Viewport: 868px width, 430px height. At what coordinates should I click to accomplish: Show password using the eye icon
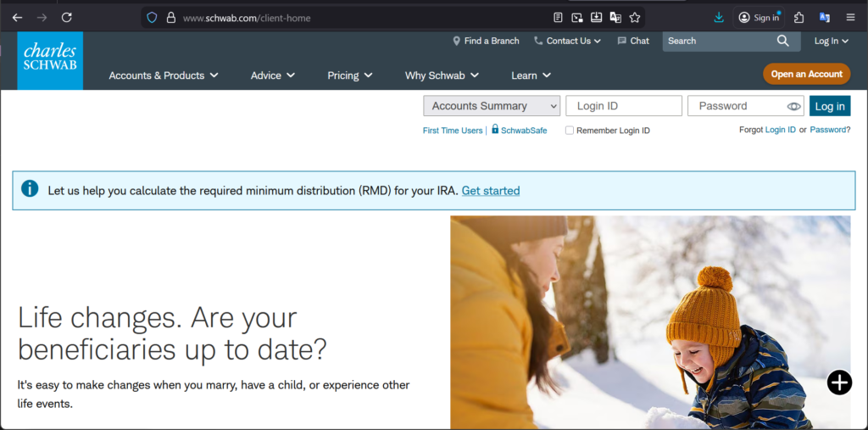(793, 106)
